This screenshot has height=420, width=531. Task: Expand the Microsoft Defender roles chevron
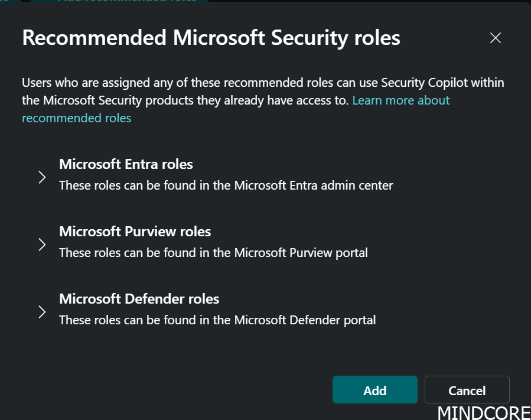(42, 312)
